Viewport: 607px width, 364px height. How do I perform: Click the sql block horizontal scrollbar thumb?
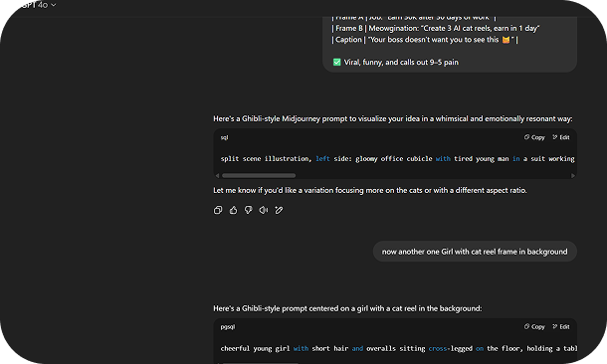(x=259, y=176)
